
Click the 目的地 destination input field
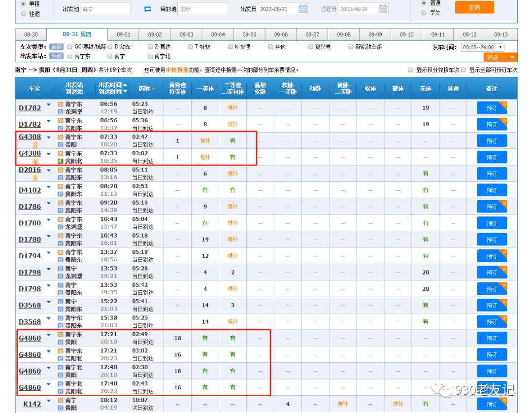point(203,9)
